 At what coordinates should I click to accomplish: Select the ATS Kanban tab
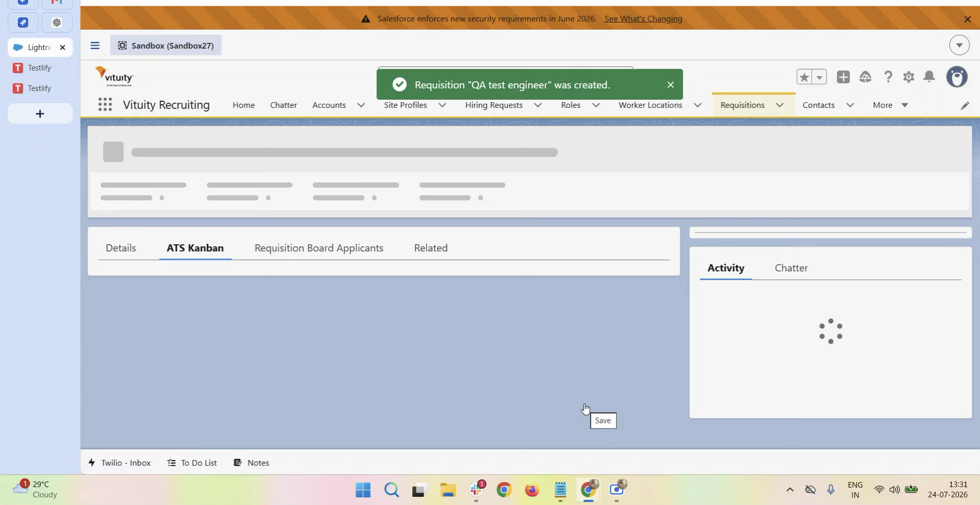(x=195, y=248)
